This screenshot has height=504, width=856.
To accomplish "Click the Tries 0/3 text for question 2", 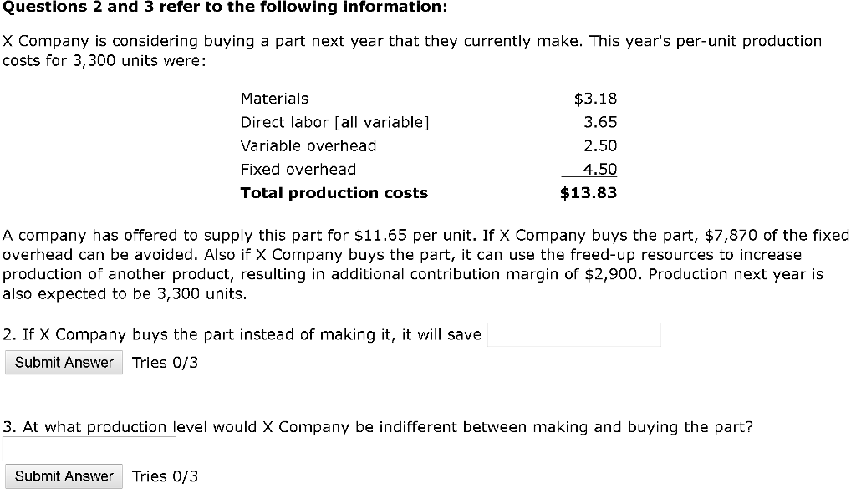I will coord(165,363).
